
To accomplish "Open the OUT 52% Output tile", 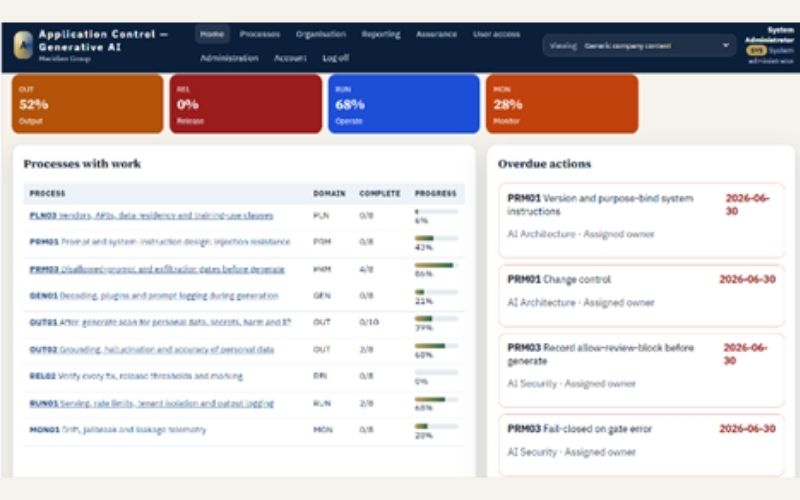I will tap(88, 104).
